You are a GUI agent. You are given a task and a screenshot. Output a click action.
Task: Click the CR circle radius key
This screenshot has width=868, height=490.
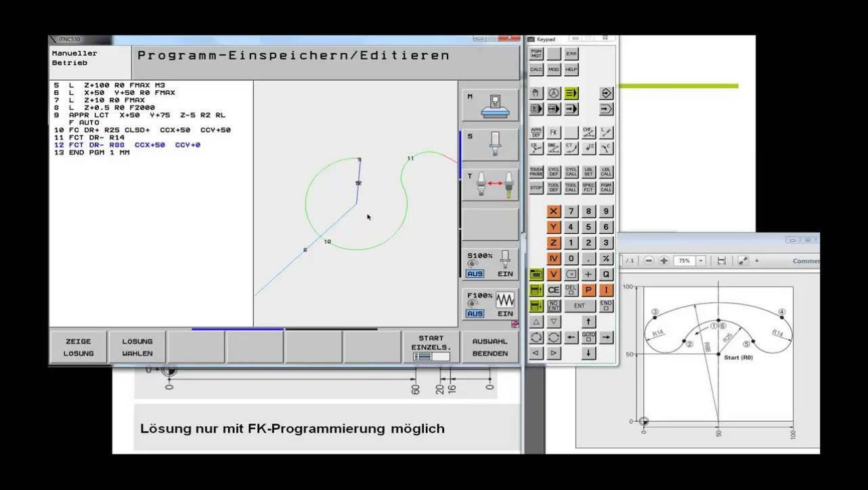tap(536, 148)
